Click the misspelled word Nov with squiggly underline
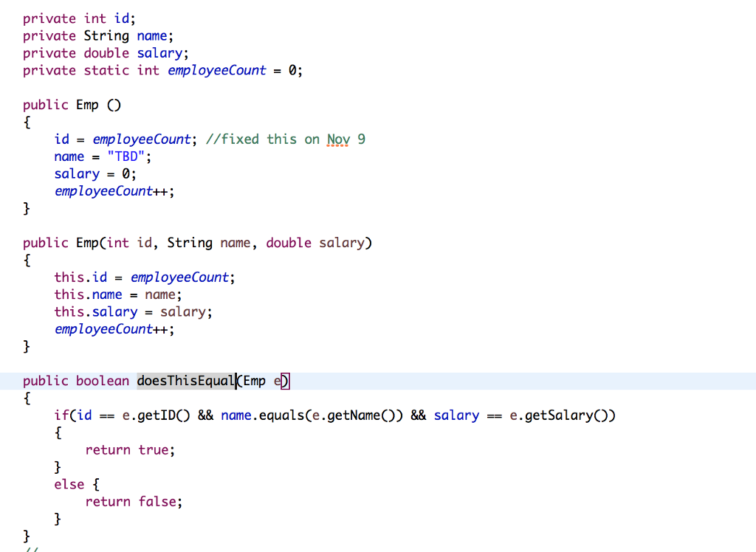The height and width of the screenshot is (552, 756). 337,139
